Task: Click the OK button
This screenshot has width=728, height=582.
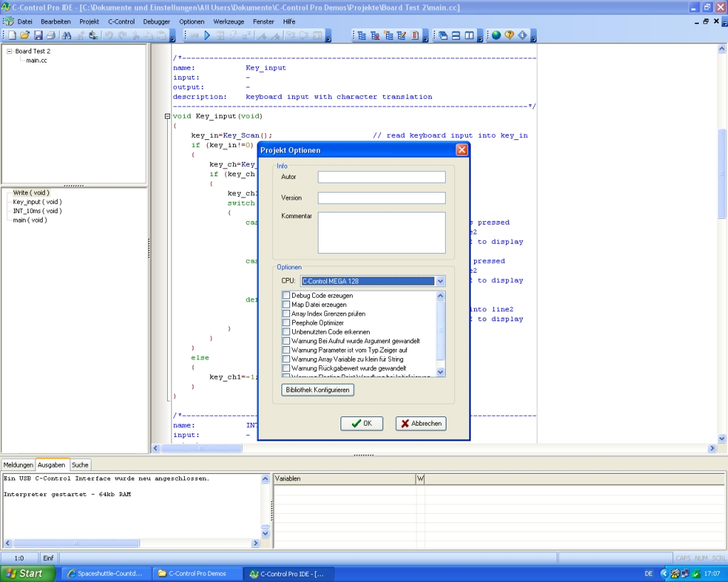Action: (362, 424)
